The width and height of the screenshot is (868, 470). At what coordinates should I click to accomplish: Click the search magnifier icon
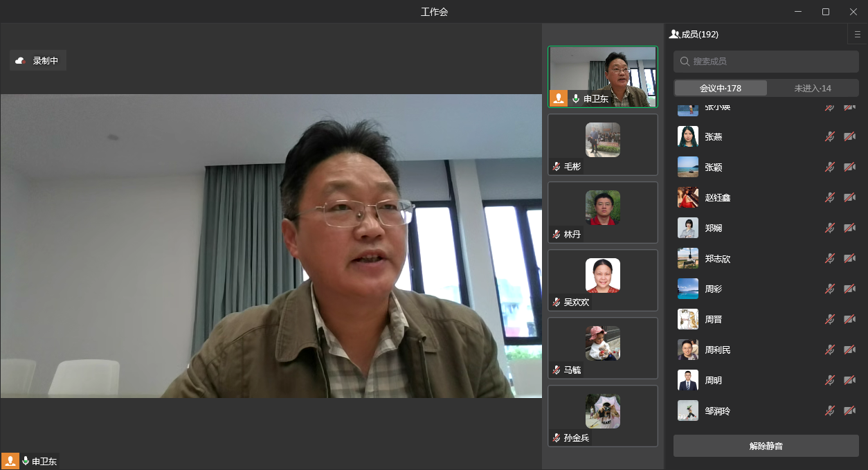[x=685, y=62]
